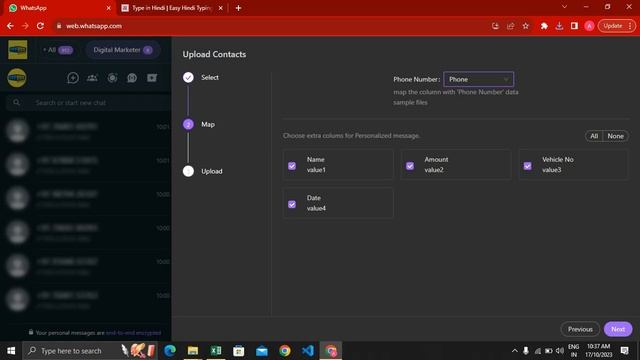The width and height of the screenshot is (640, 360).
Task: Select the Digital Marketer filter tab
Action: coord(122,50)
